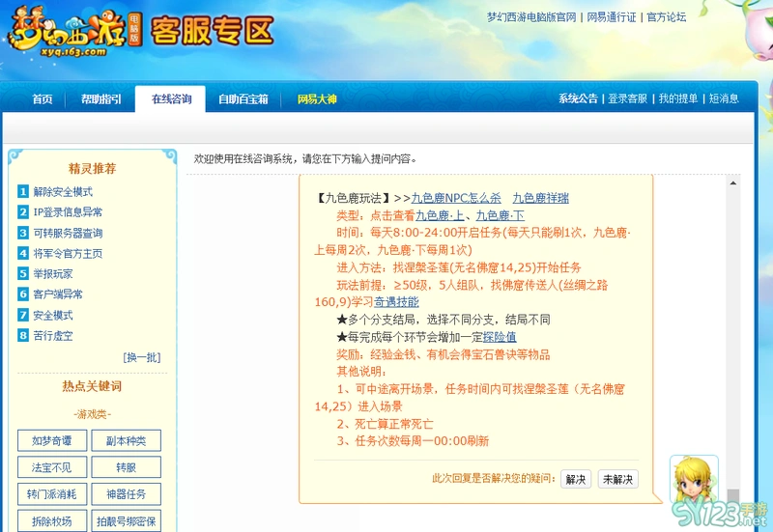Click the 梦幻西游 xyq.163.com logo
The image size is (773, 532).
[x=74, y=33]
